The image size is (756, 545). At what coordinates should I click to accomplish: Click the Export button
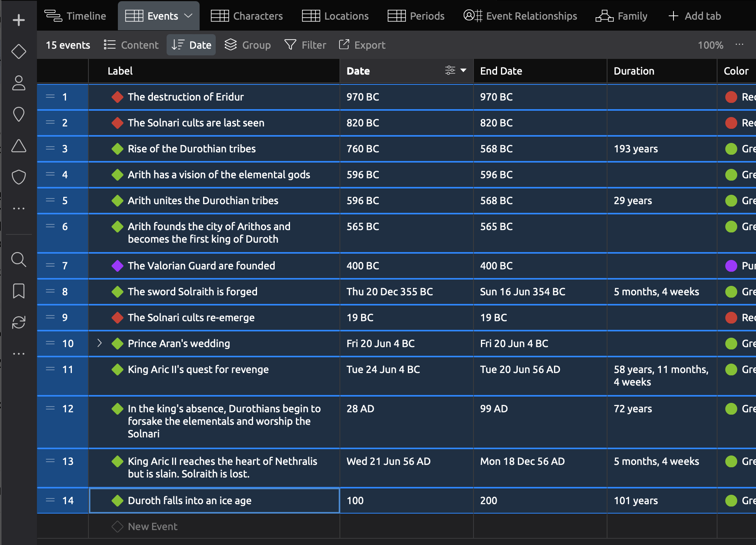pos(362,45)
